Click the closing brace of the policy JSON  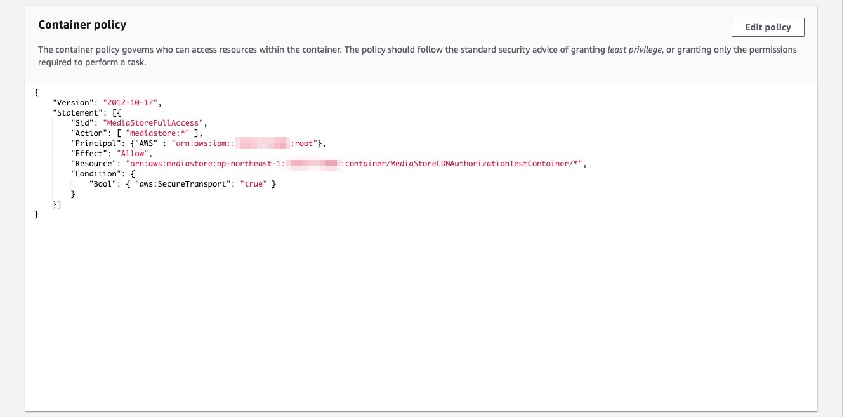[x=36, y=215]
